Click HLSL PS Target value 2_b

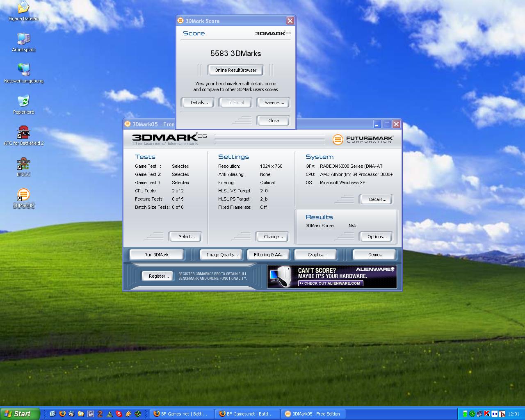pyautogui.click(x=264, y=199)
